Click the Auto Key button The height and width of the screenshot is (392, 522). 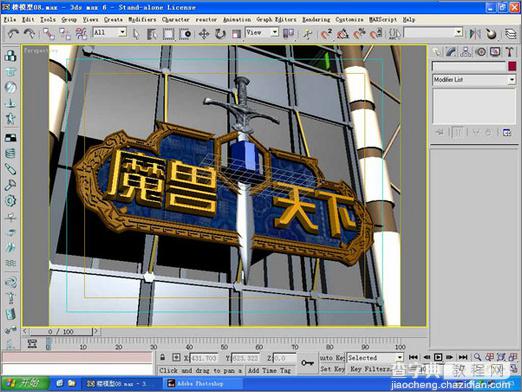click(x=332, y=358)
